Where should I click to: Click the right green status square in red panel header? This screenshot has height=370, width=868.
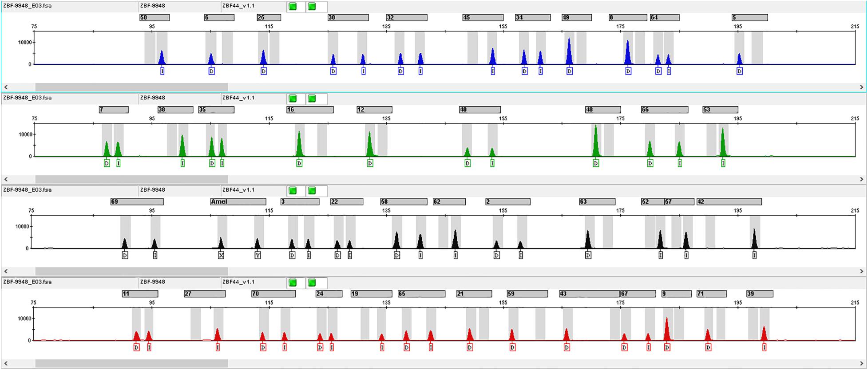pyautogui.click(x=312, y=283)
